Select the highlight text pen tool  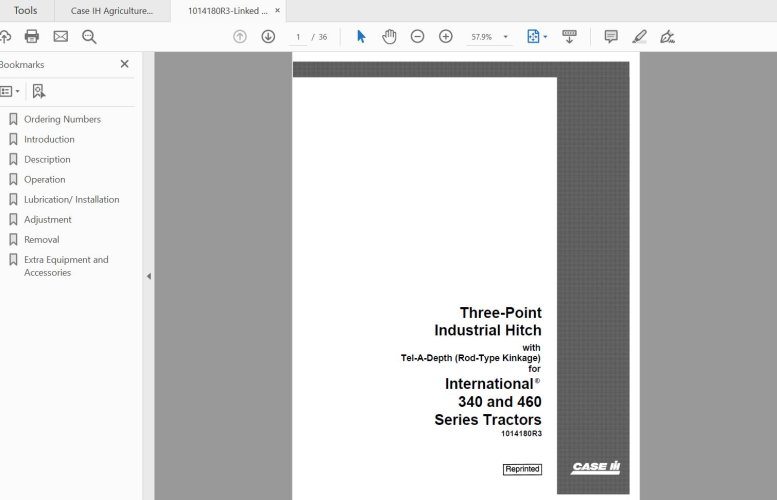pos(639,37)
